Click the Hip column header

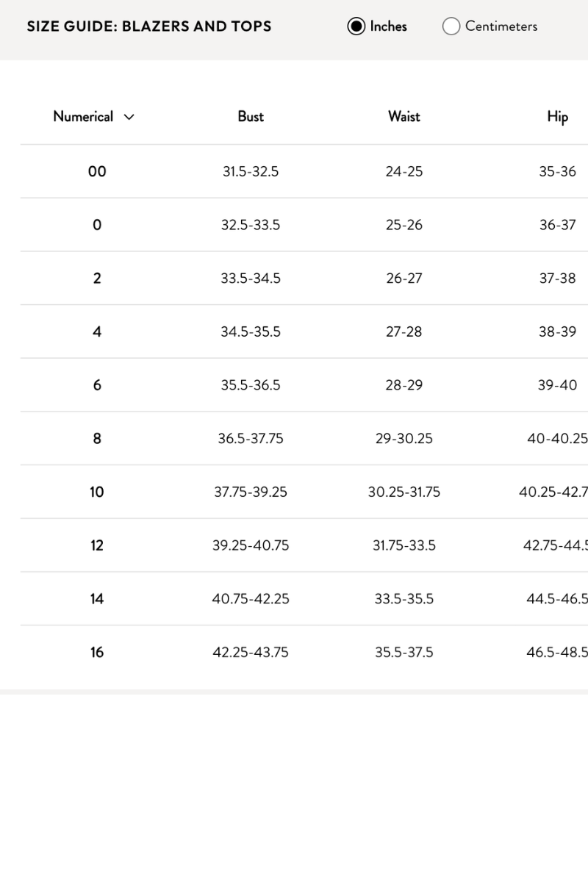click(557, 116)
